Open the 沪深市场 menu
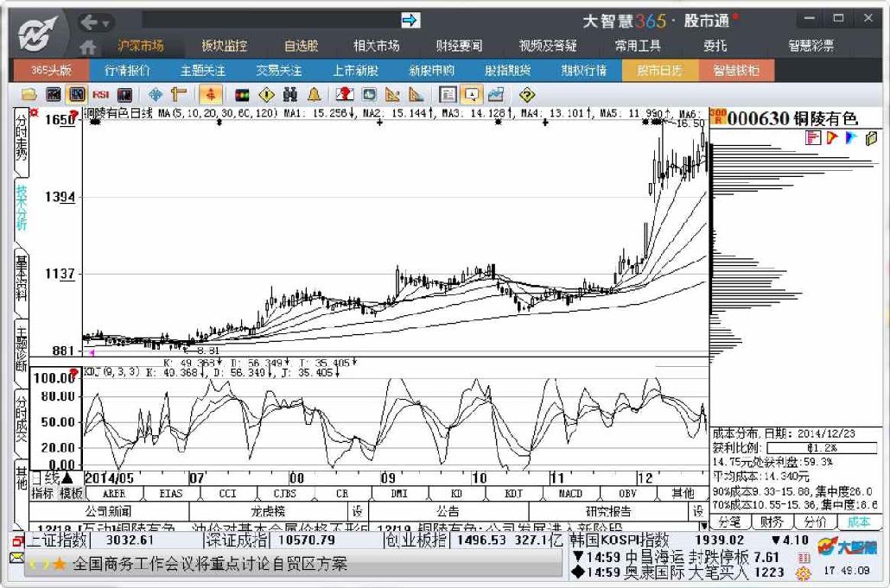 coord(141,46)
